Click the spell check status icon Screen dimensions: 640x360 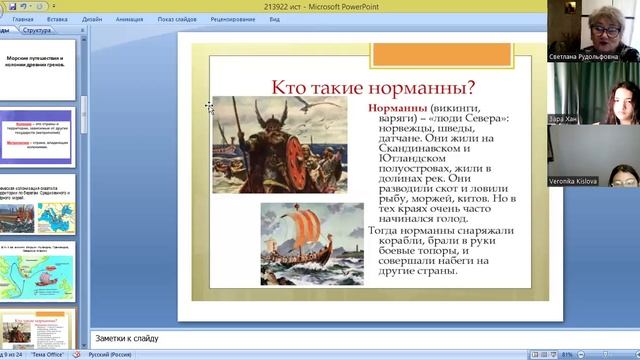click(x=76, y=355)
